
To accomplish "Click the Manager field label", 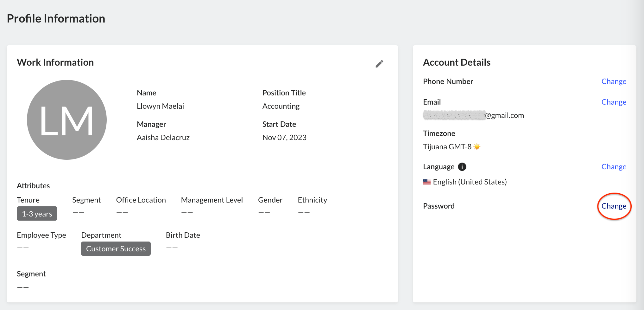I will click(151, 124).
